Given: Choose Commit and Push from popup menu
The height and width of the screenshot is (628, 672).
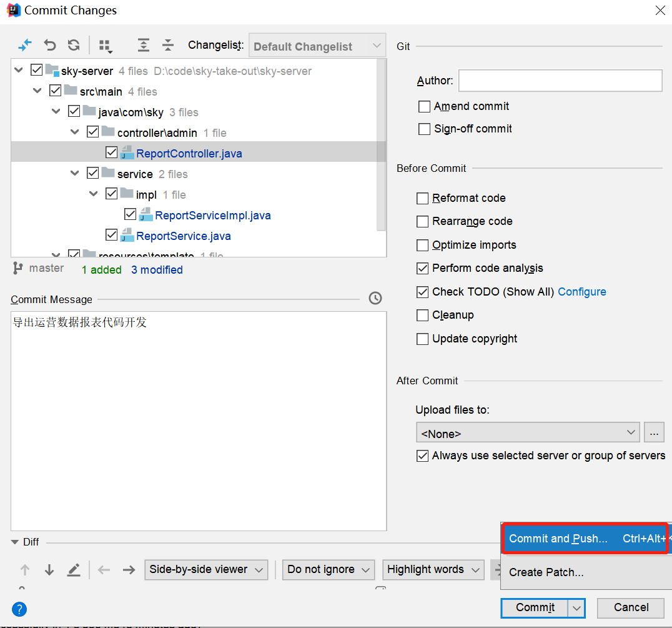Looking at the screenshot, I should 558,539.
